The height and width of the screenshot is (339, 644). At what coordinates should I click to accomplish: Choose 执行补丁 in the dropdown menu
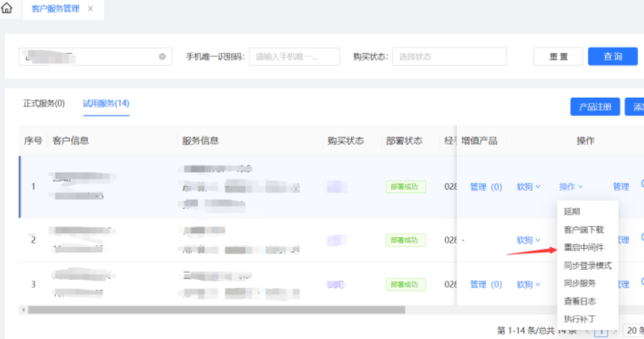(579, 319)
